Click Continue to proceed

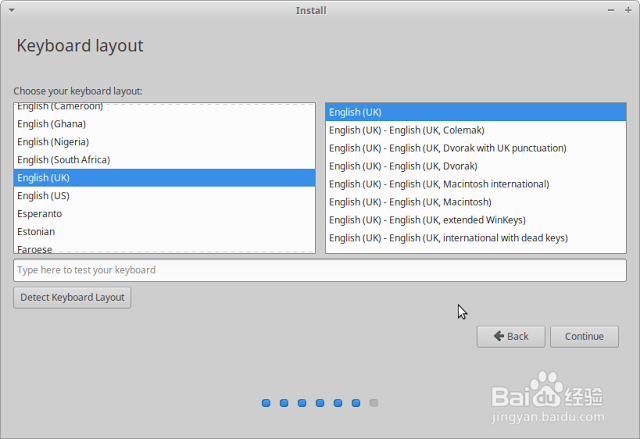click(x=584, y=337)
